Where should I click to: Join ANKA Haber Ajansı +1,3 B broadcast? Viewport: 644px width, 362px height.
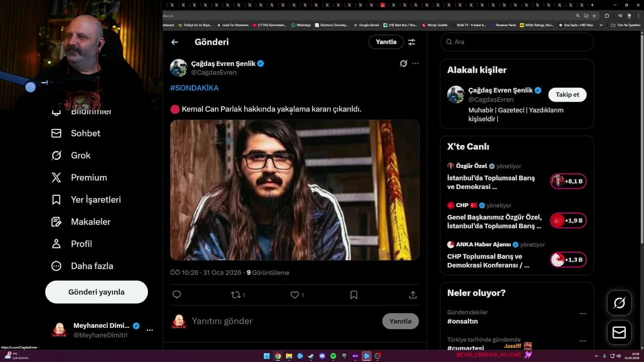[568, 260]
